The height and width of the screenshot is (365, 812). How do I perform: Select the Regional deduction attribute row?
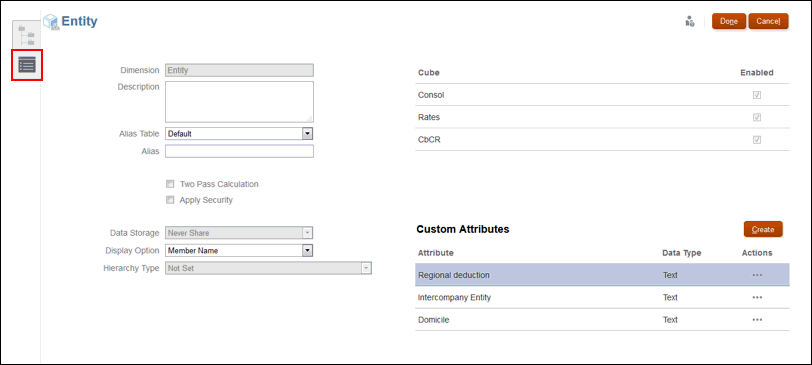point(602,275)
